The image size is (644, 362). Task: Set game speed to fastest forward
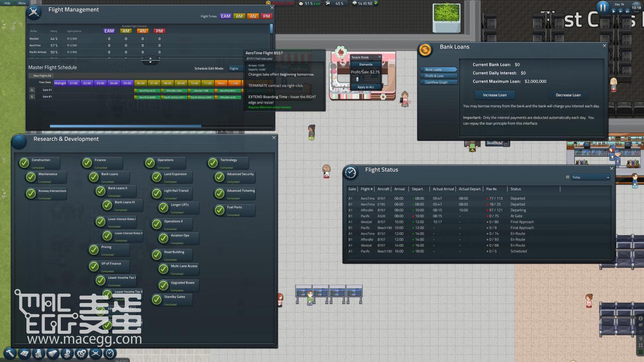click(x=627, y=11)
